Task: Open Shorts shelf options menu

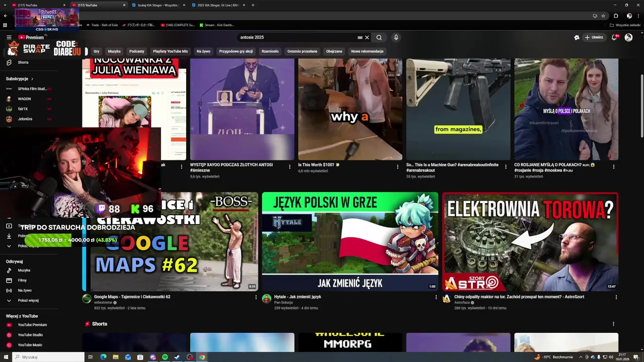Action: point(613,324)
